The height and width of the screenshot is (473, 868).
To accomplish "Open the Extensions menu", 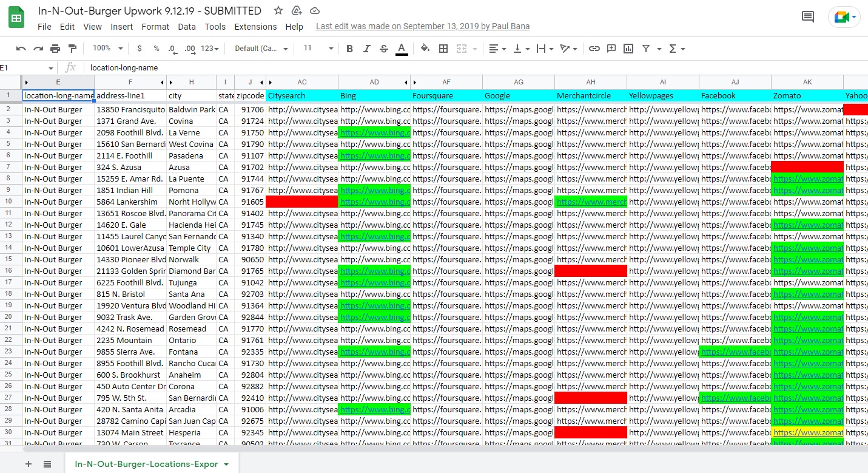I will point(255,27).
